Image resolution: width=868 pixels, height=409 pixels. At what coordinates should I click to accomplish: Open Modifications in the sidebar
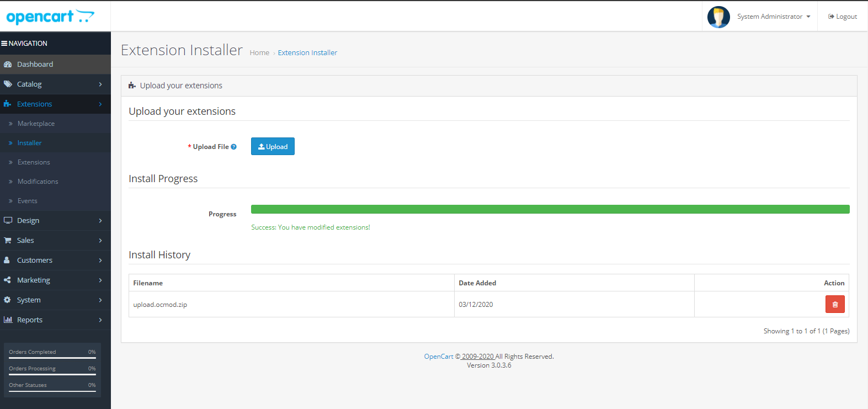coord(55,182)
